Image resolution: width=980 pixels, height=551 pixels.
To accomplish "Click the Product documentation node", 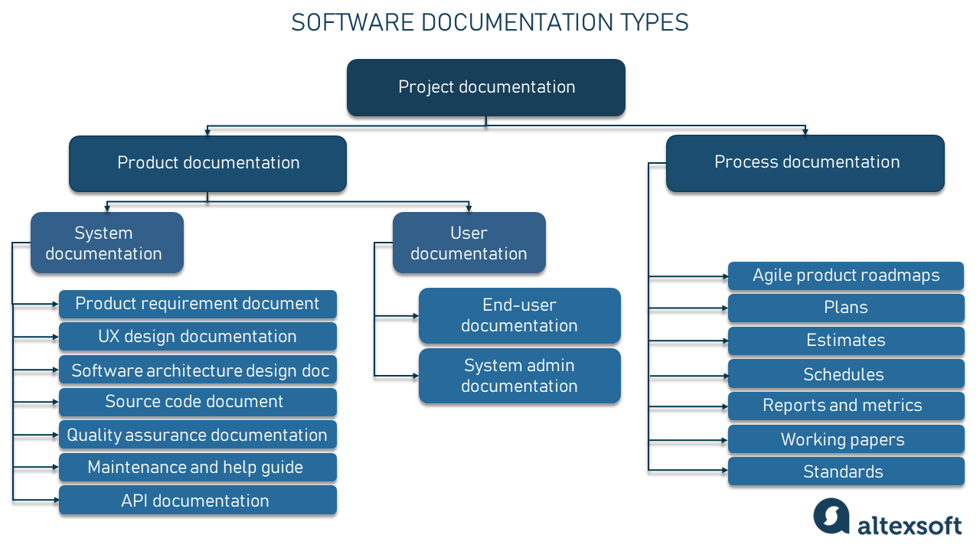I will [x=207, y=163].
